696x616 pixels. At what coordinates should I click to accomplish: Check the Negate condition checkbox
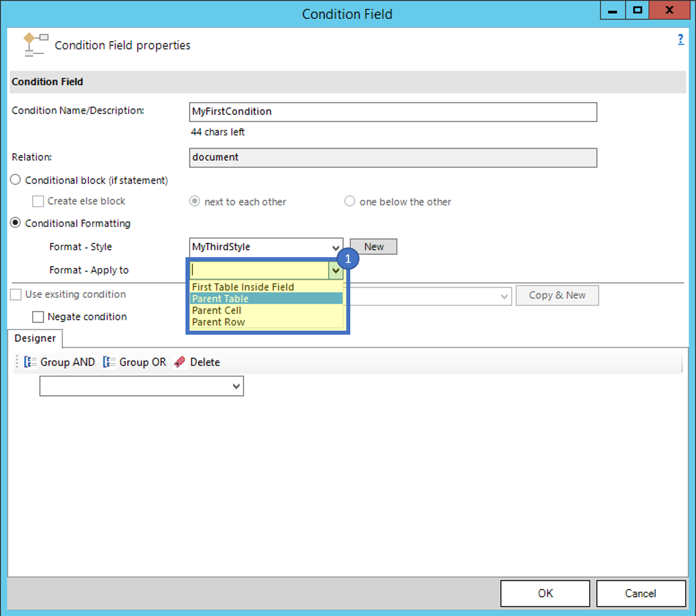point(38,316)
